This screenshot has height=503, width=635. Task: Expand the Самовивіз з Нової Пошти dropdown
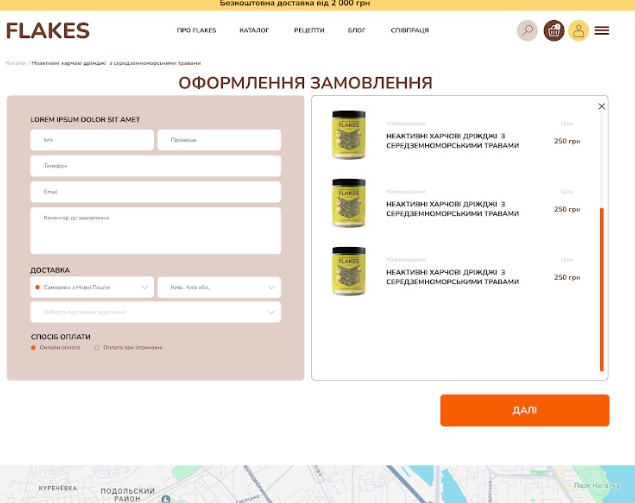tap(92, 288)
